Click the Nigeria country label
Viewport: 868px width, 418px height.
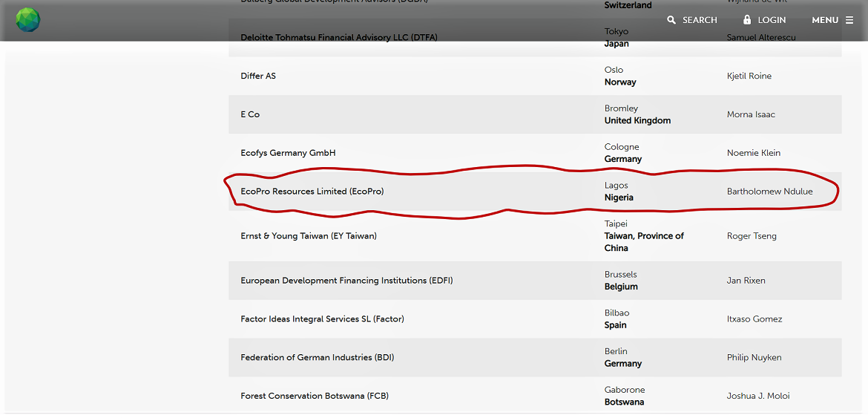[619, 197]
